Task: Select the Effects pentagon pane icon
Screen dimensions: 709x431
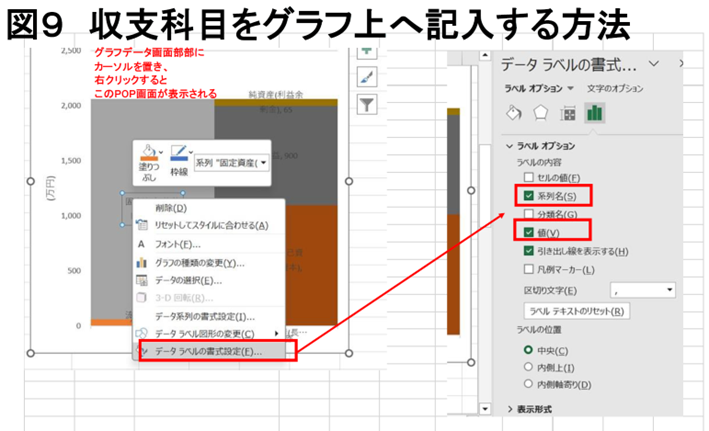Action: (x=543, y=112)
